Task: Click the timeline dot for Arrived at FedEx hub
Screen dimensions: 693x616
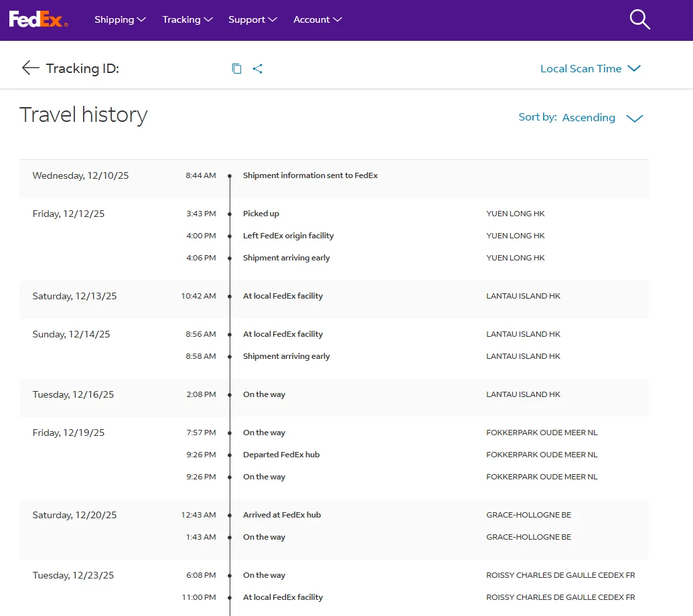Action: click(x=230, y=516)
